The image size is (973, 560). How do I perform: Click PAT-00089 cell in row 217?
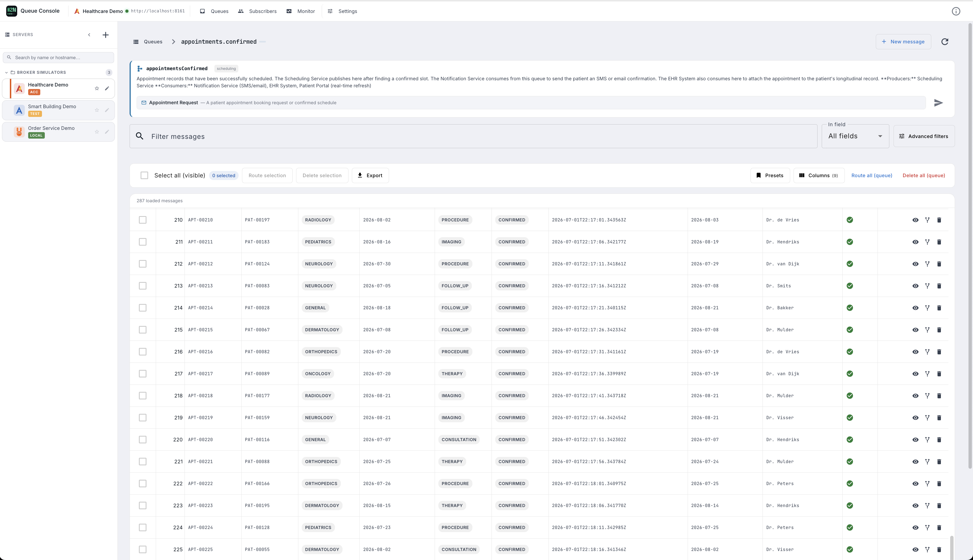(257, 374)
